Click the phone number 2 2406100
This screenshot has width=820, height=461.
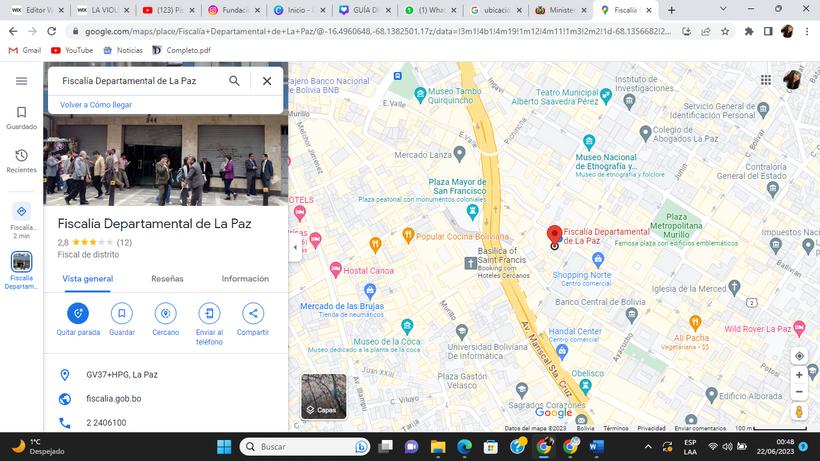pyautogui.click(x=106, y=422)
